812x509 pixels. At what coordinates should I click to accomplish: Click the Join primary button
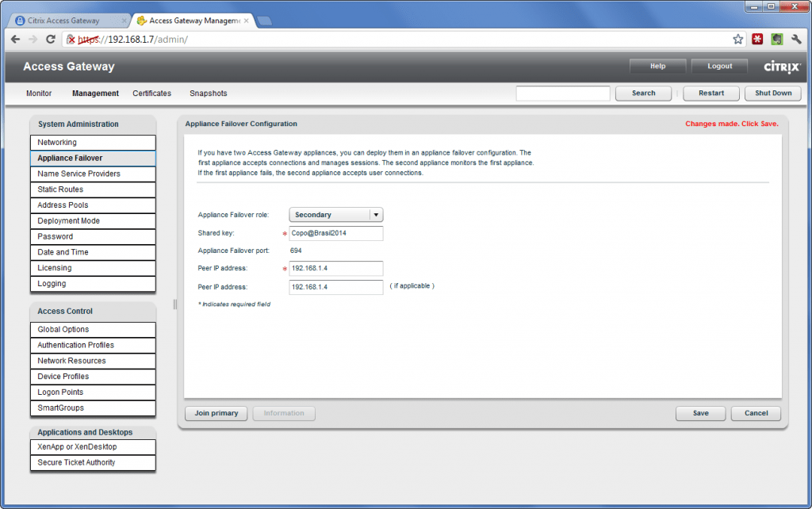coord(216,413)
